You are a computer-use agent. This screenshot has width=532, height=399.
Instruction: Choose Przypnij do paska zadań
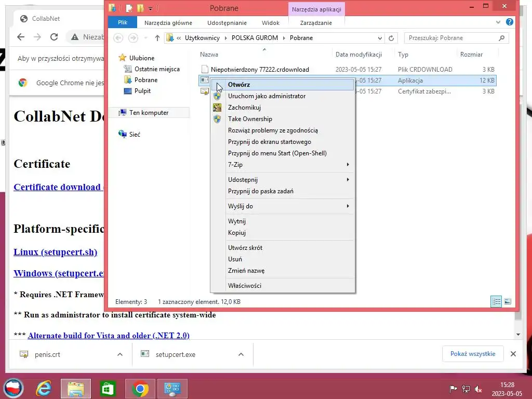point(282,191)
